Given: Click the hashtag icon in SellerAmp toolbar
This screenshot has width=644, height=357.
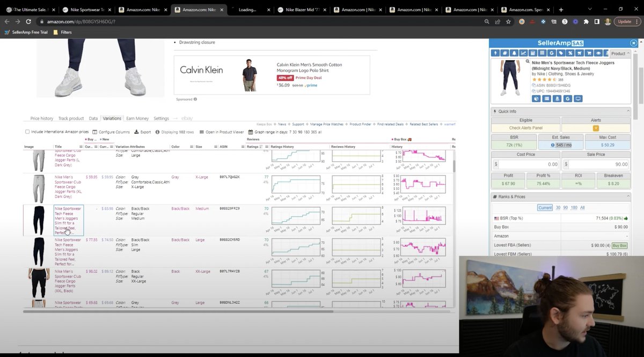Looking at the screenshot, I should (x=504, y=53).
